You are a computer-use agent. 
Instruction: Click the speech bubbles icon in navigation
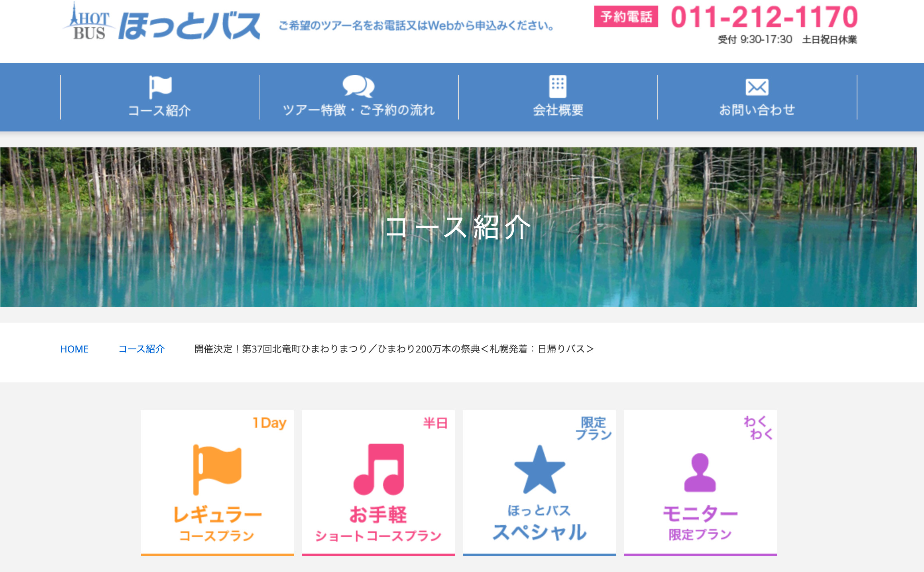pos(358,86)
